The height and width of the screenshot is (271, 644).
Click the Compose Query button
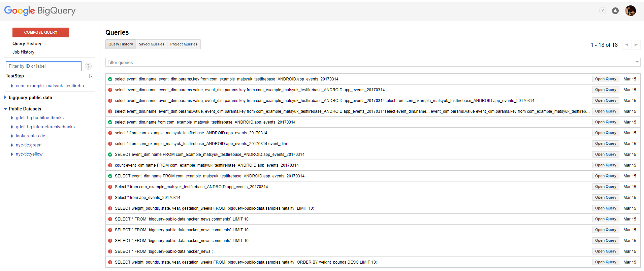tap(41, 32)
